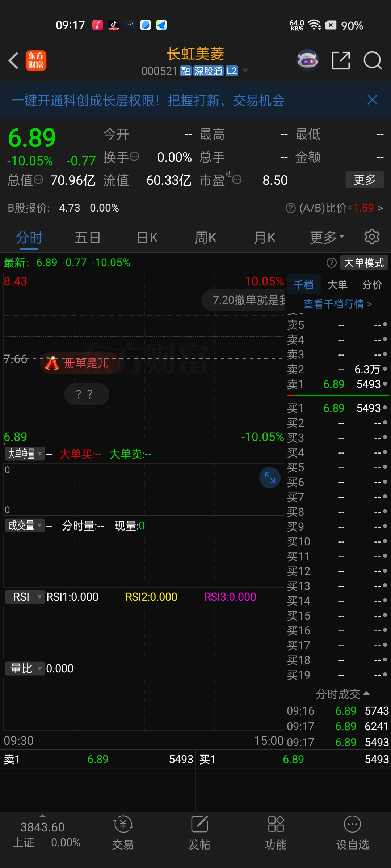Toggle 大单模式 button
This screenshot has width=391, height=868.
(364, 263)
